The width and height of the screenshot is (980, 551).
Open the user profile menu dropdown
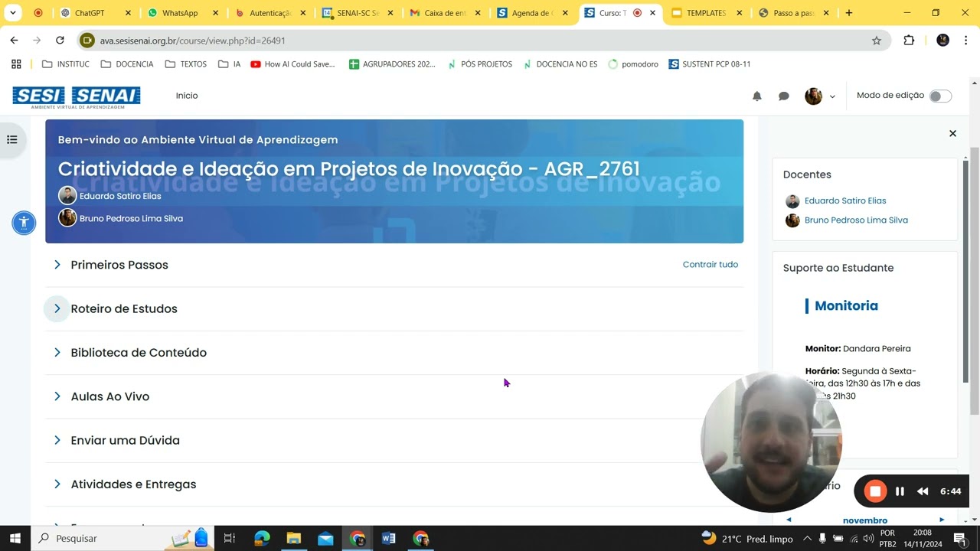coord(820,96)
